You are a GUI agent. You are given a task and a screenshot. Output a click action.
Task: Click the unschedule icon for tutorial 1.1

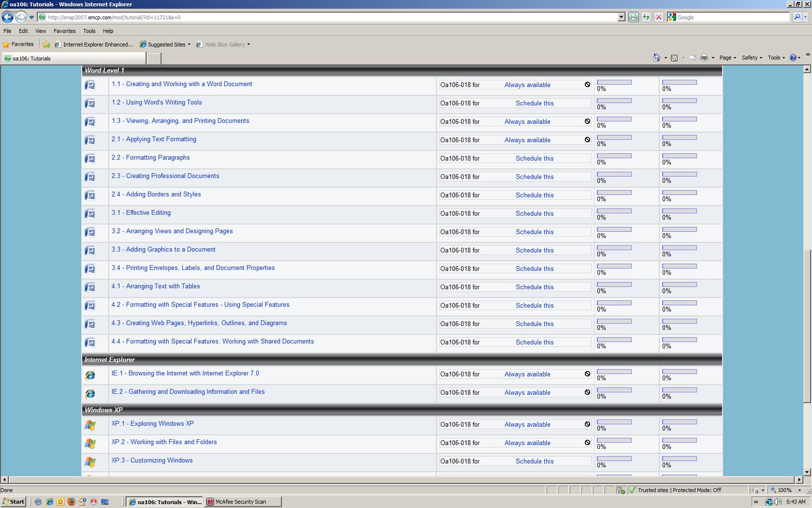tap(587, 85)
